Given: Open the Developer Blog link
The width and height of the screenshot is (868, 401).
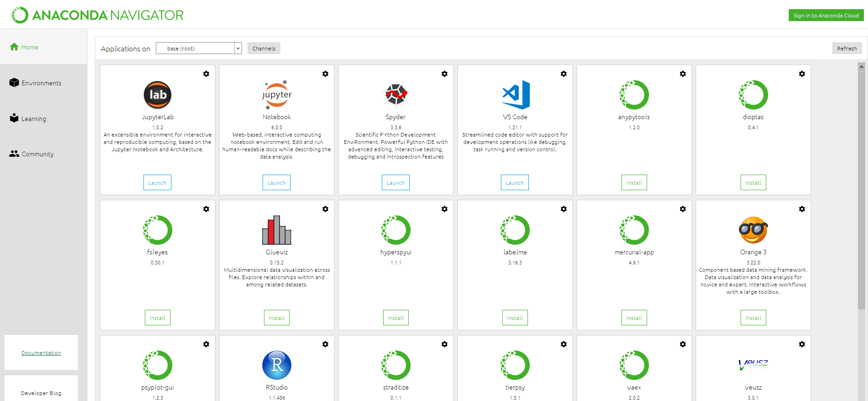Looking at the screenshot, I should click(x=41, y=393).
